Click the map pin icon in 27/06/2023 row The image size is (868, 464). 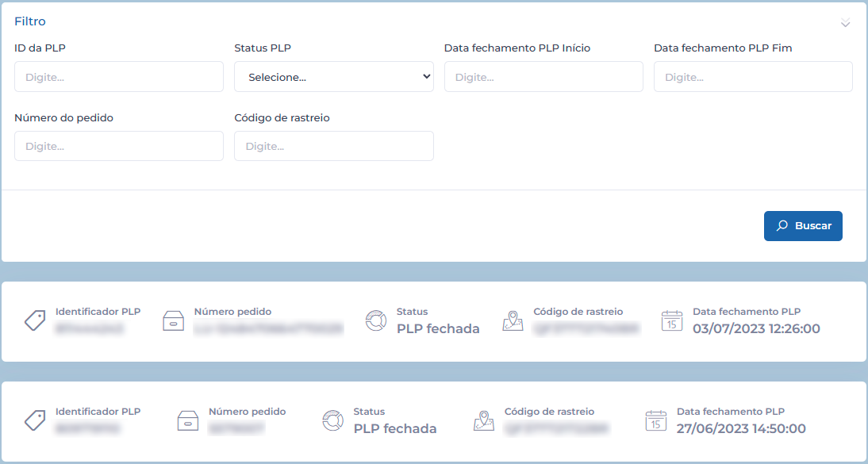(484, 421)
